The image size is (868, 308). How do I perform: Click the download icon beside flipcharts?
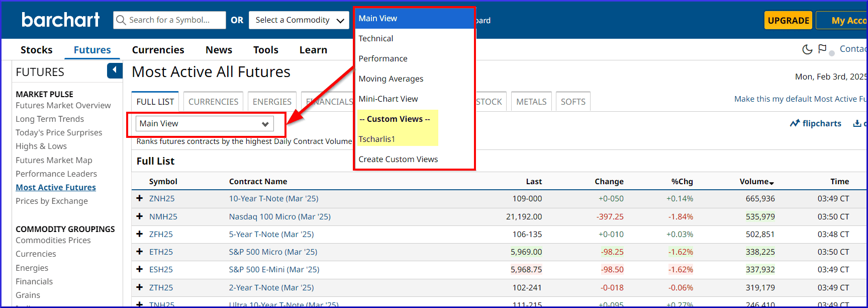857,123
